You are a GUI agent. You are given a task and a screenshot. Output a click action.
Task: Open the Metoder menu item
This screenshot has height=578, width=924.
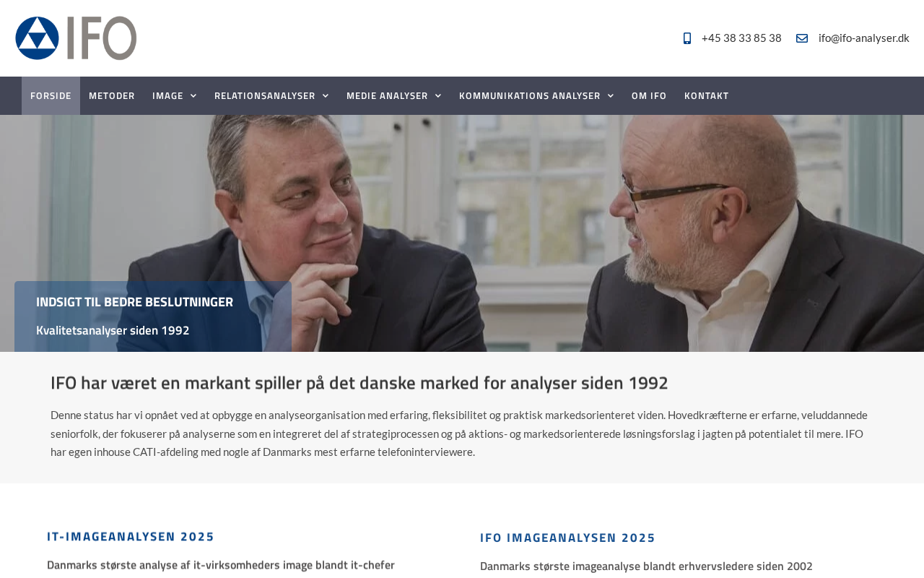click(112, 96)
